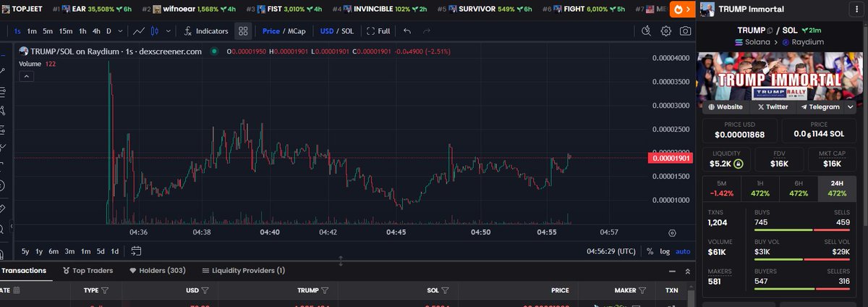The image size is (868, 307).
Task: Select the line chart style icon
Action: point(139,31)
